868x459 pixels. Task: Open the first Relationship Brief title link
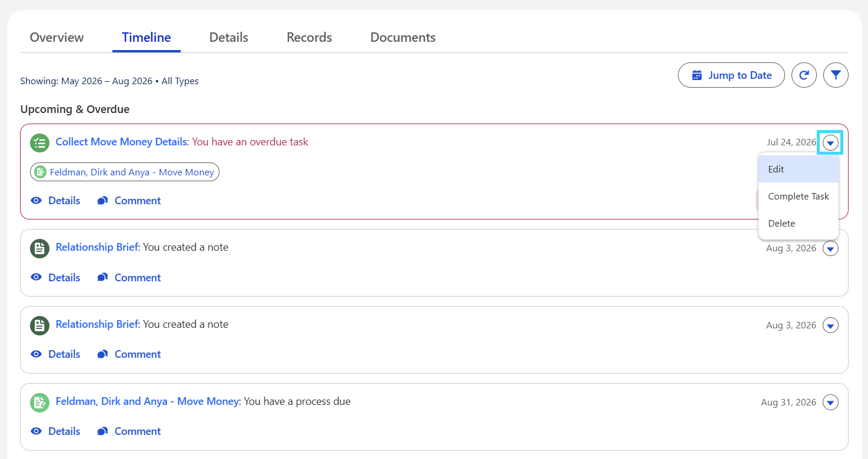click(97, 247)
